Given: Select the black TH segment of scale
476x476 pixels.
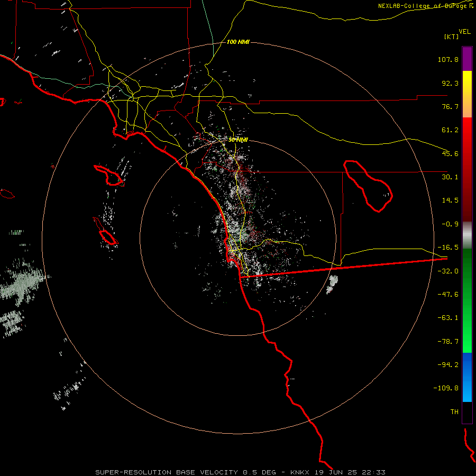Looking at the screenshot, I should (x=467, y=413).
